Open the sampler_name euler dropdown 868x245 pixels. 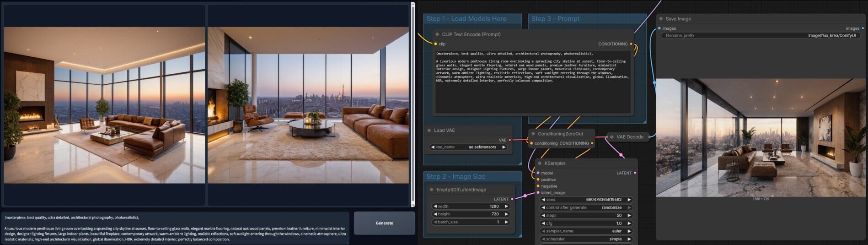pyautogui.click(x=586, y=231)
